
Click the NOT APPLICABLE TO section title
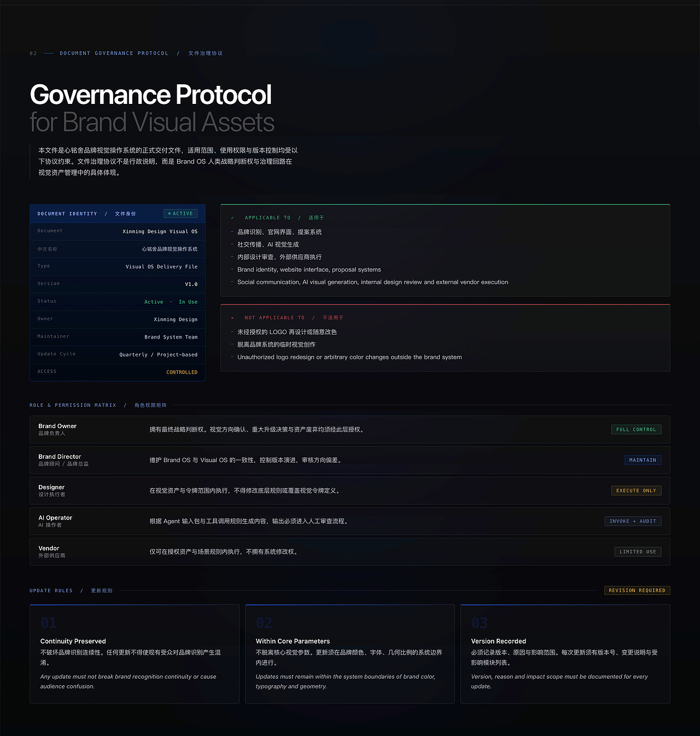[x=275, y=318]
